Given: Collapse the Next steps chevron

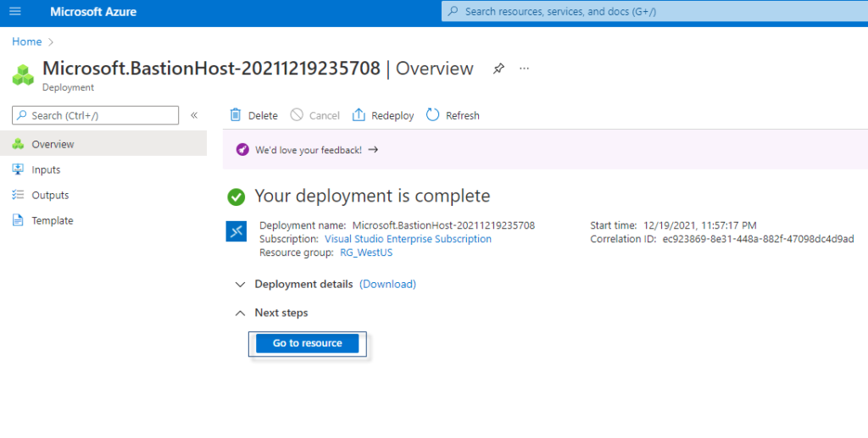Looking at the screenshot, I should (240, 313).
